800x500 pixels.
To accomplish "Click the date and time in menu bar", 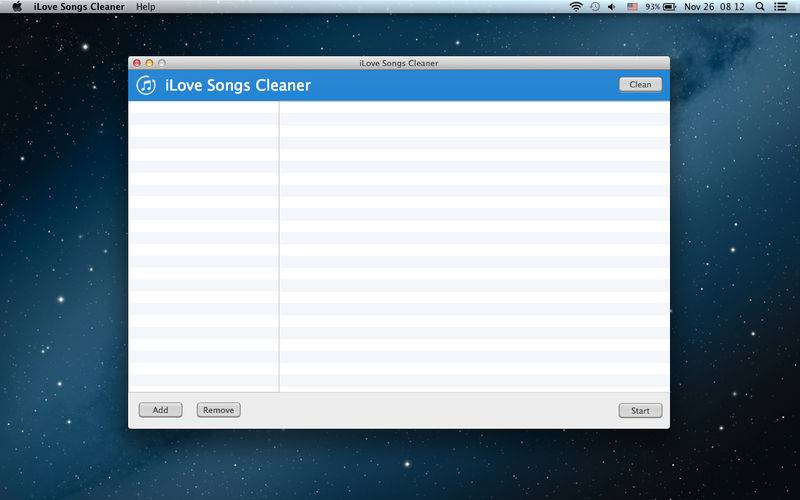I will point(714,7).
